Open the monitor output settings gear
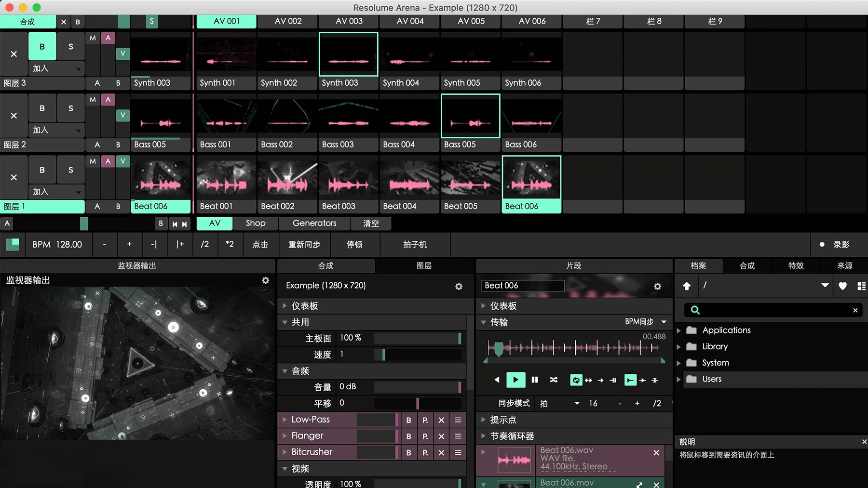The width and height of the screenshot is (868, 488). click(x=265, y=280)
